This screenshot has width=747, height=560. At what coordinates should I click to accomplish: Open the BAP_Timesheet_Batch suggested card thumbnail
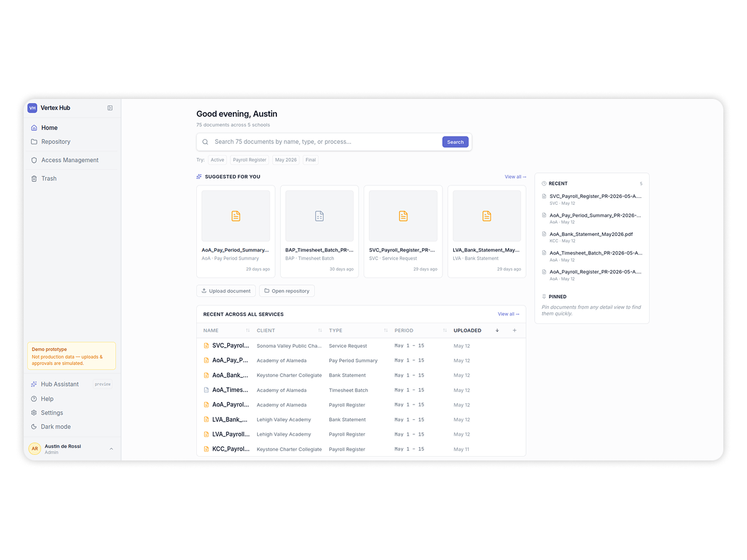[319, 216]
